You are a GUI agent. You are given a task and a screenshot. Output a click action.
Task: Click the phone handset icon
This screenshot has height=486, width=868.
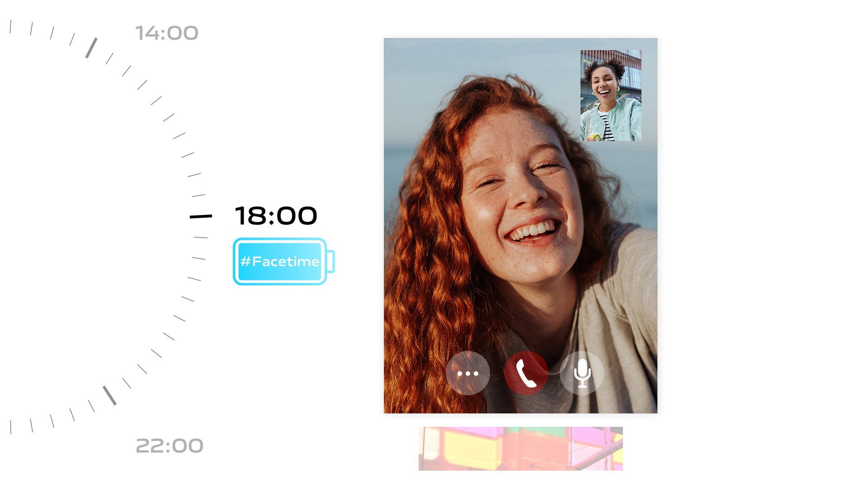point(526,373)
